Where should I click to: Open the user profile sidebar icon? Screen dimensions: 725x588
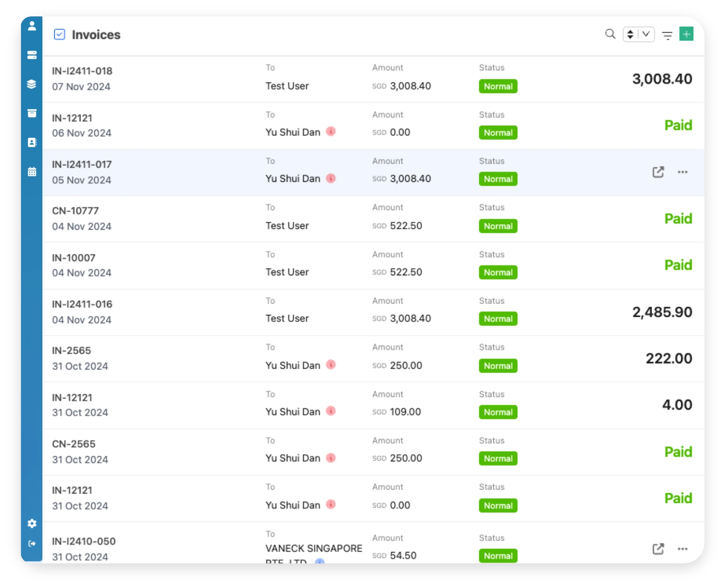[x=32, y=26]
